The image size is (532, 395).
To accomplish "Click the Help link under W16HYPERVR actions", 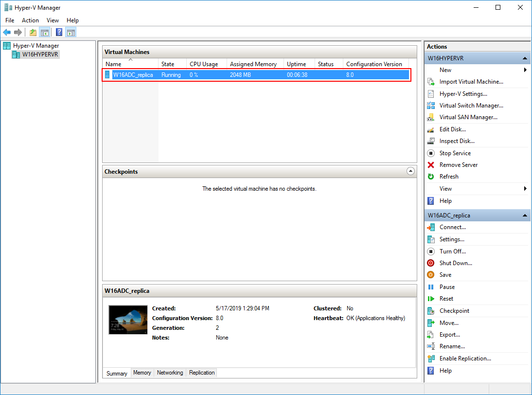I will (445, 201).
